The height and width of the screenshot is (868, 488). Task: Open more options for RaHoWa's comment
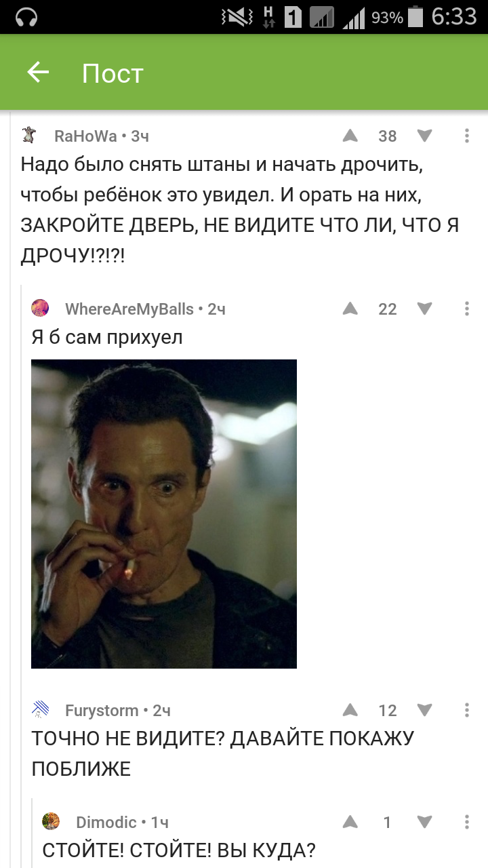click(467, 136)
